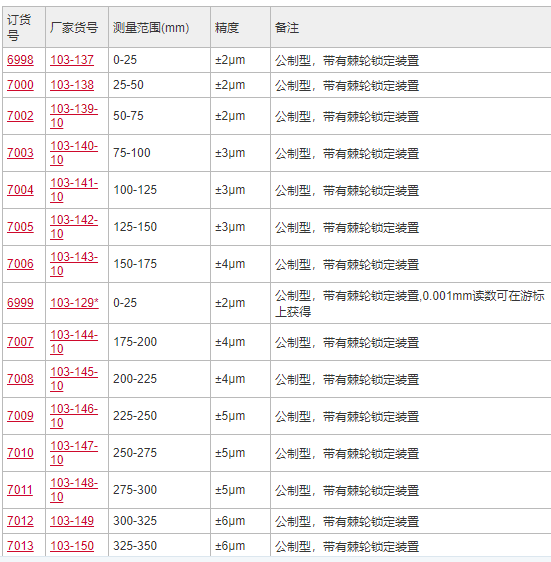
Task: Click order number 7003
Action: pos(20,153)
